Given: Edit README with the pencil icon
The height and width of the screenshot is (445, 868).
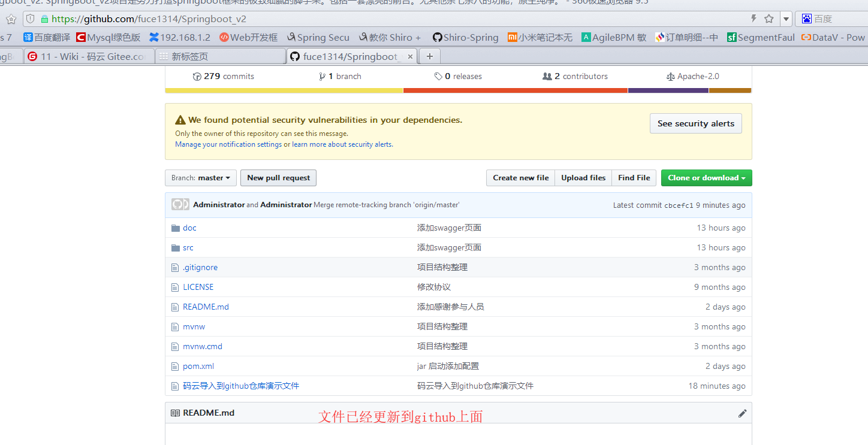Looking at the screenshot, I should pos(742,413).
